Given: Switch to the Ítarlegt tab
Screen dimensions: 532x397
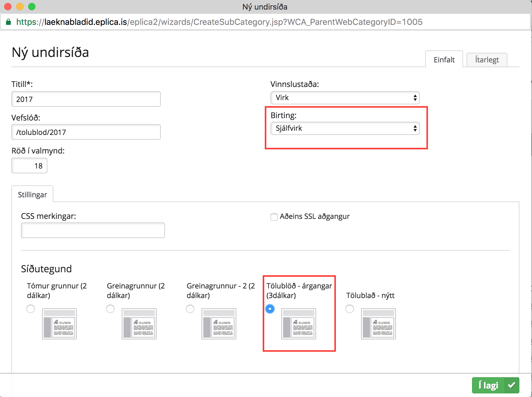Looking at the screenshot, I should pos(487,60).
